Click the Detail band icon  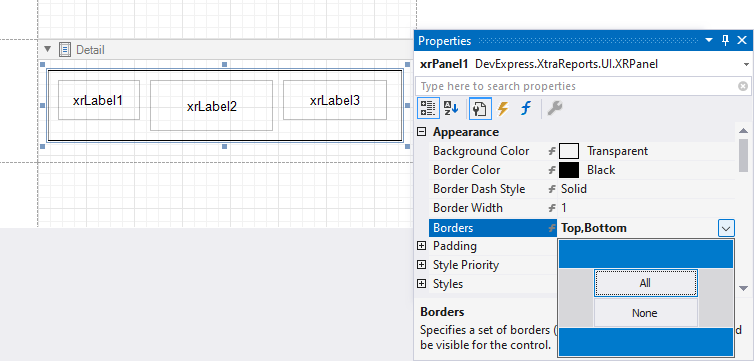coord(65,49)
